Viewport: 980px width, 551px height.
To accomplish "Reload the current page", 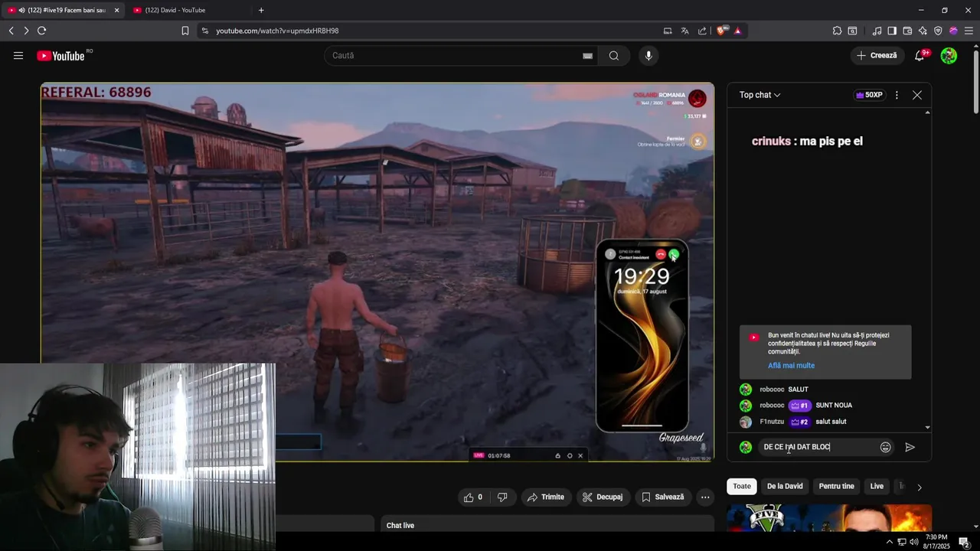I will pyautogui.click(x=41, y=31).
